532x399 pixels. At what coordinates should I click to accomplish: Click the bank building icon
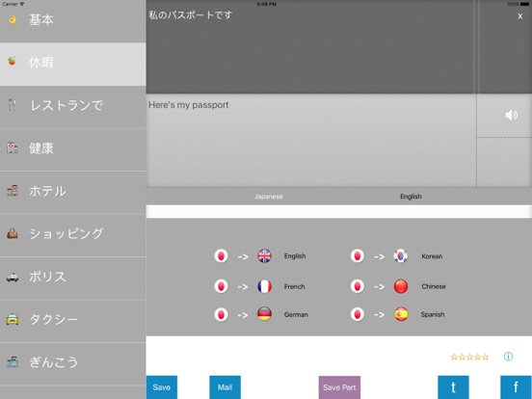click(13, 362)
